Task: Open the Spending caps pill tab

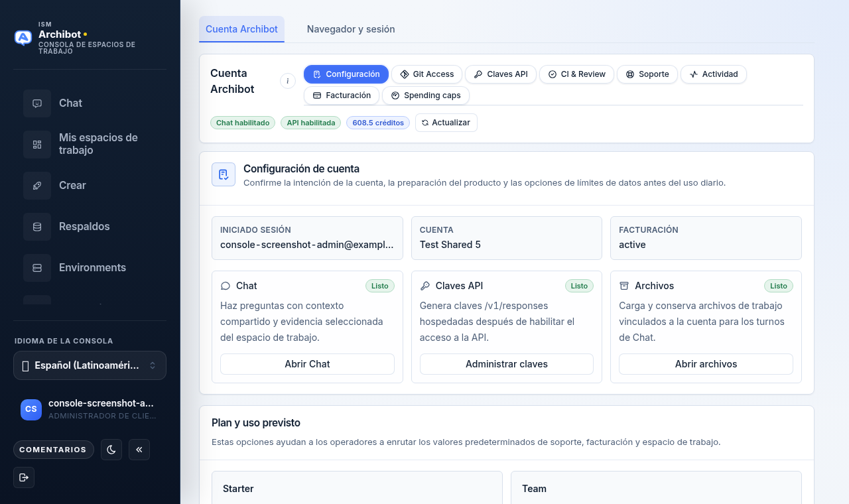Action: click(x=426, y=95)
